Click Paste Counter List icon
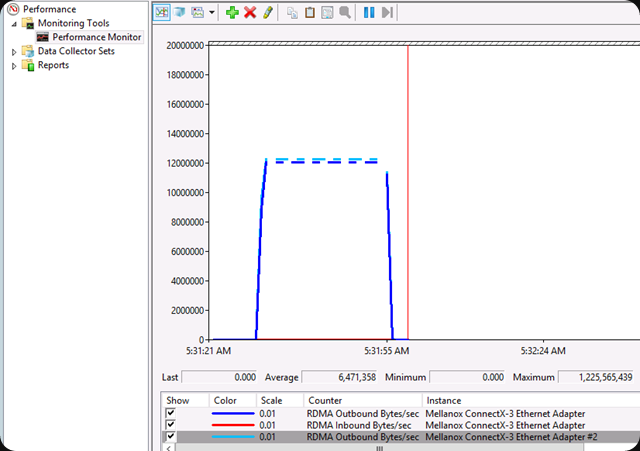Viewport: 640px width, 451px height. 310,13
